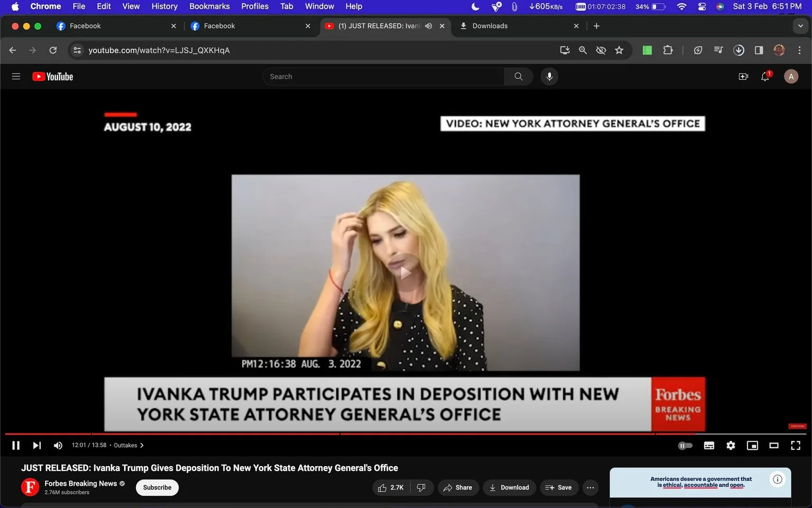The width and height of the screenshot is (812, 508).
Task: Search with your voice microphone
Action: coord(549,77)
